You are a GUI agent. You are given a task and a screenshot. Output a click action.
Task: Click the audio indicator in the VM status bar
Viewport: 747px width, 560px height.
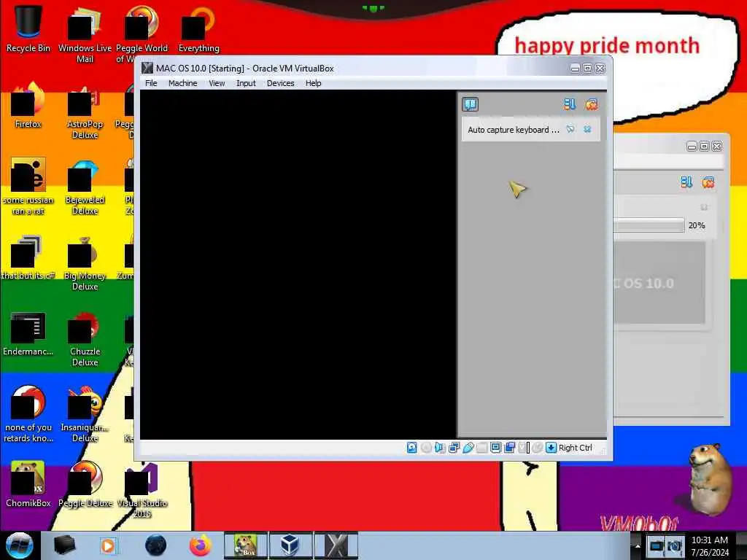point(440,448)
